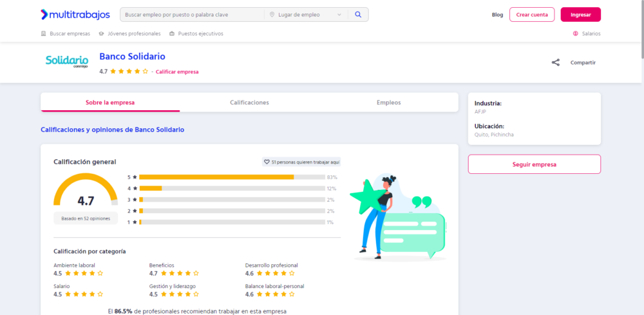This screenshot has width=644, height=315.
Task: Click the building icon beside Buscar empresas
Action: click(x=44, y=33)
